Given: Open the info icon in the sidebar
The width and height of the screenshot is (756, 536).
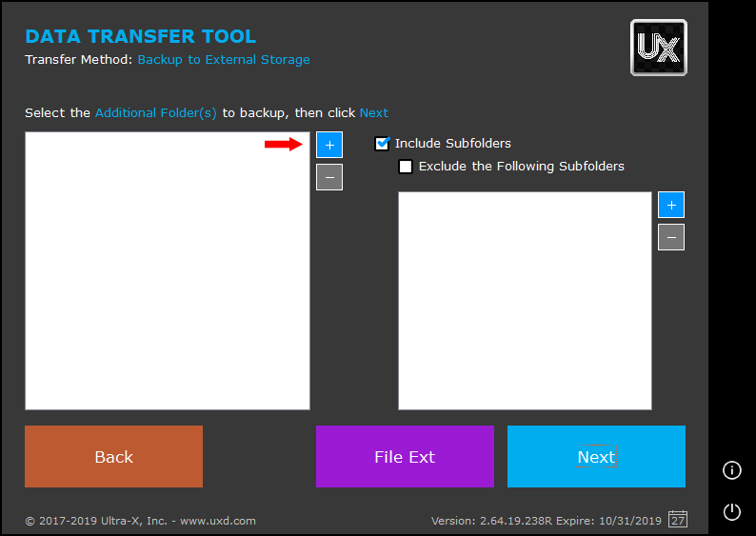Looking at the screenshot, I should (x=731, y=469).
